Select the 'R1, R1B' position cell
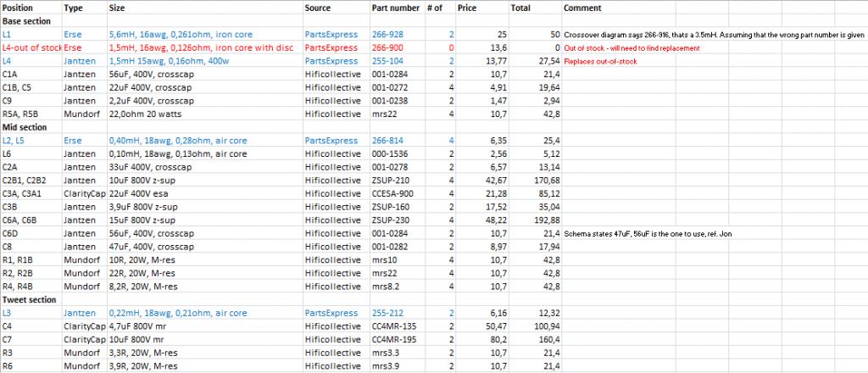Screen dimensions: 868x373 [31, 260]
